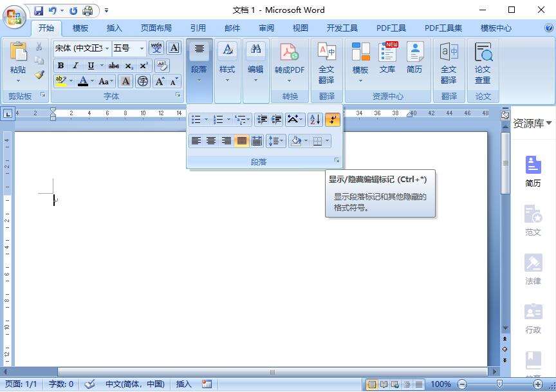Screen dimensions: 556x392
Task: Click the sort A-Z icon
Action: 315,120
